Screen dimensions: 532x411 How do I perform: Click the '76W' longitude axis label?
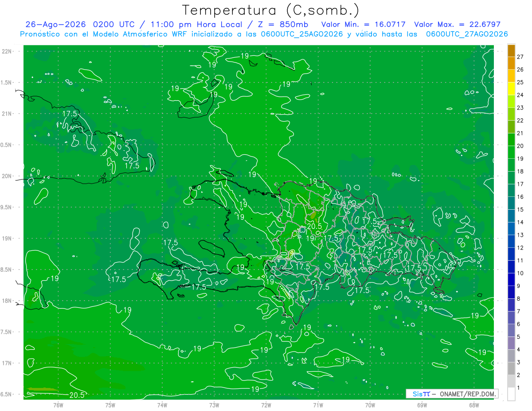tap(58, 405)
